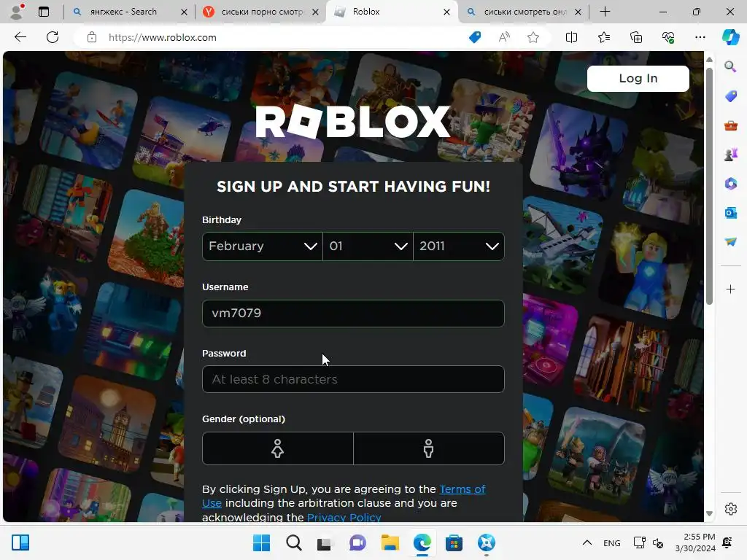Screen dimensions: 747x560
Task: Click the ENG language indicator
Action: pos(612,542)
